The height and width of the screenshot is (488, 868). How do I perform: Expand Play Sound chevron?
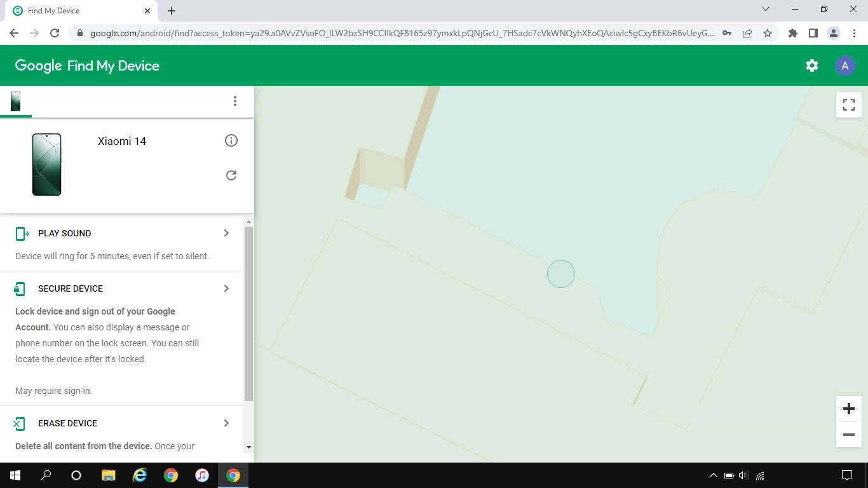[x=226, y=233]
